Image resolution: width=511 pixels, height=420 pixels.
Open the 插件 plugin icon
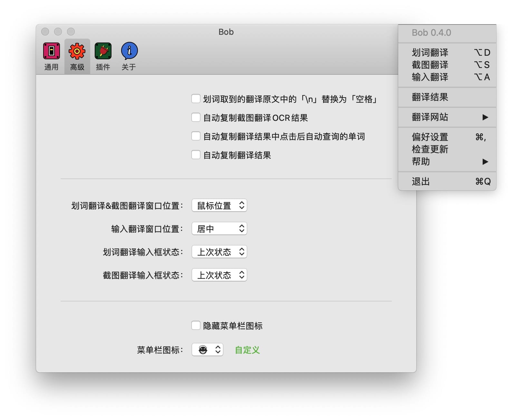[103, 51]
